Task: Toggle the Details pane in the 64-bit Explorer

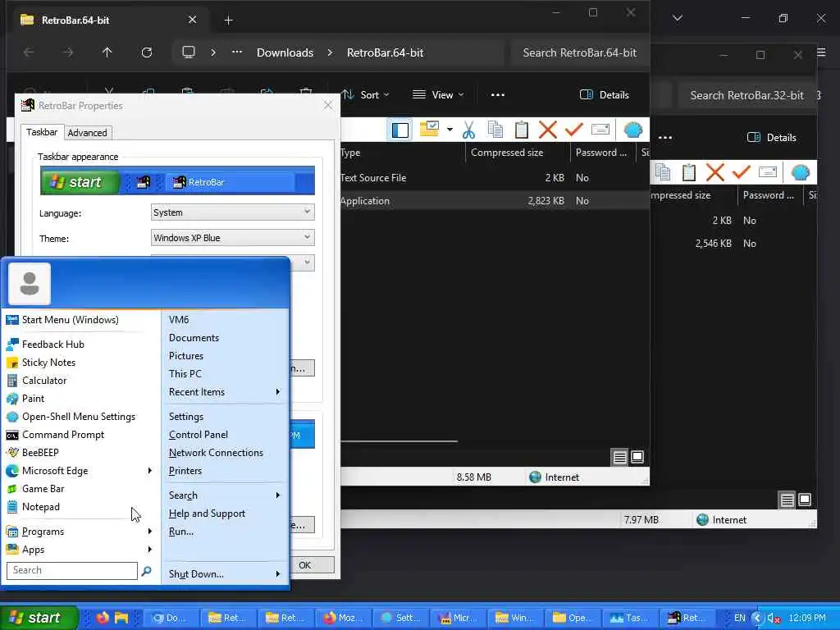Action: (x=605, y=95)
